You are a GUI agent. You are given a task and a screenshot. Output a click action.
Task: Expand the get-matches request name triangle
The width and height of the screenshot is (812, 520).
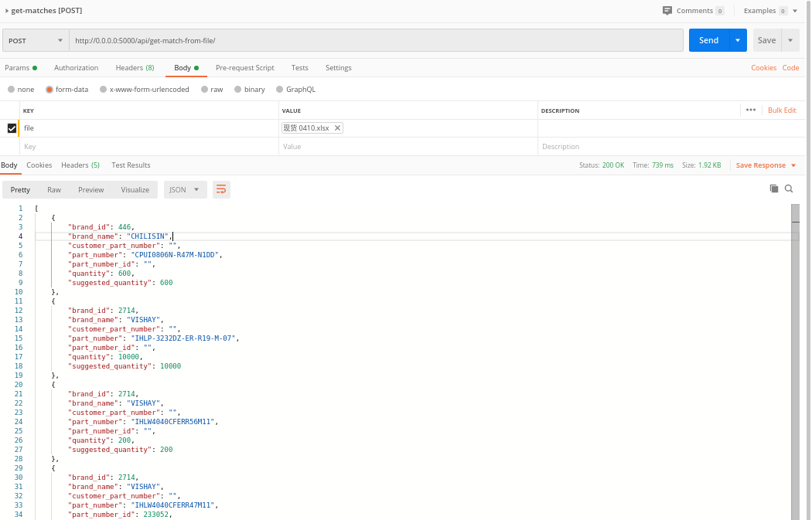7,10
